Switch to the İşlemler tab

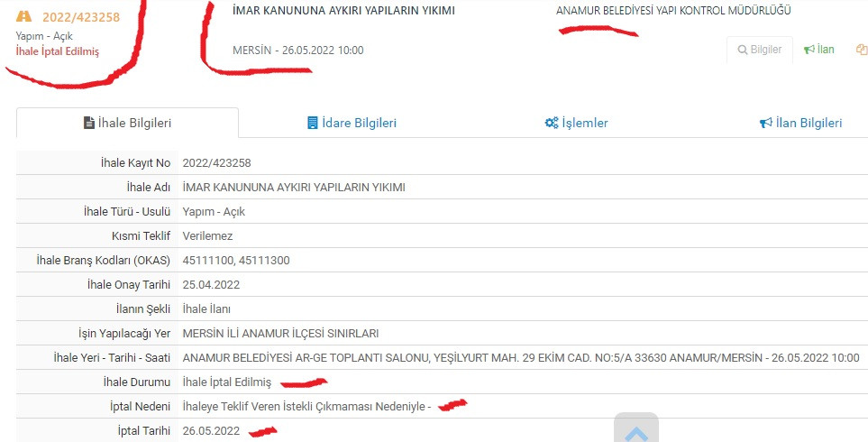click(x=576, y=123)
